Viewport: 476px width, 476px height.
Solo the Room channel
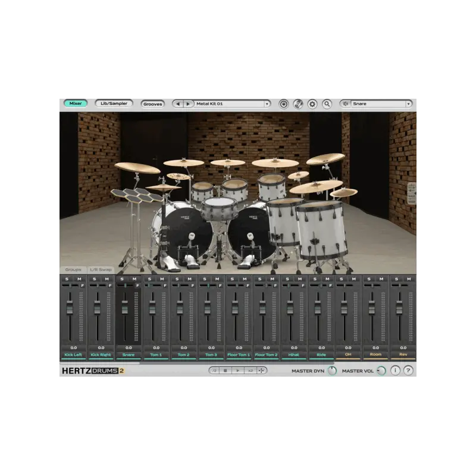369,279
